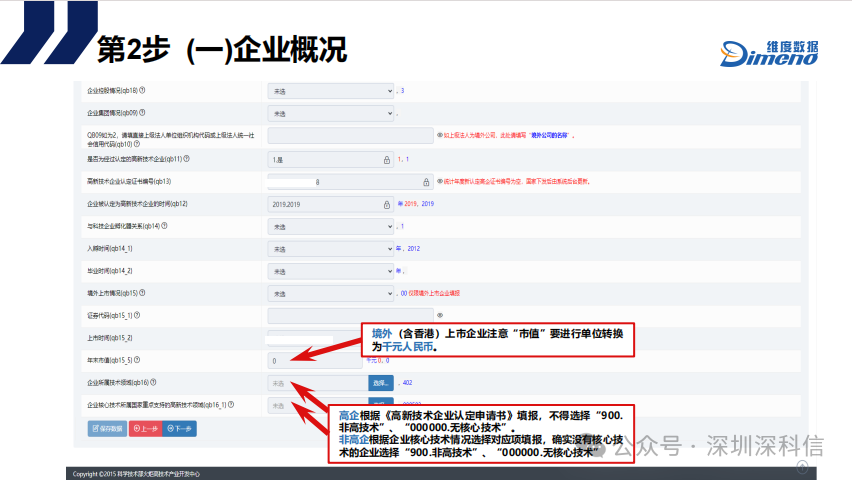This screenshot has height=480, width=852.
Task: Expand the qb14 incubator relationship dropdown
Action: 330,226
